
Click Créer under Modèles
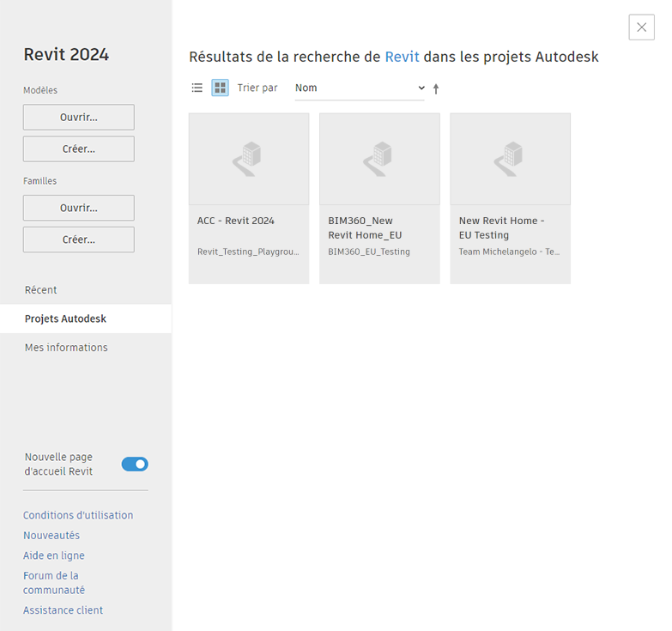79,149
